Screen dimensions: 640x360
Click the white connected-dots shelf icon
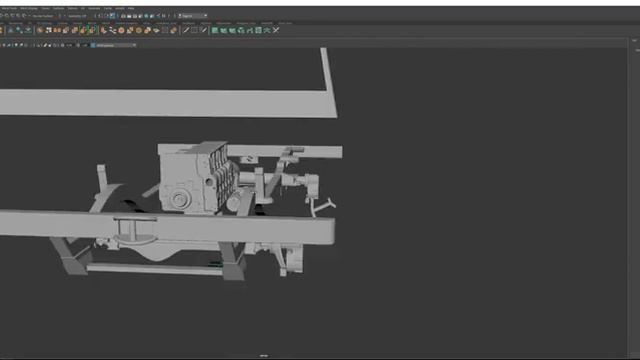[x=113, y=30]
